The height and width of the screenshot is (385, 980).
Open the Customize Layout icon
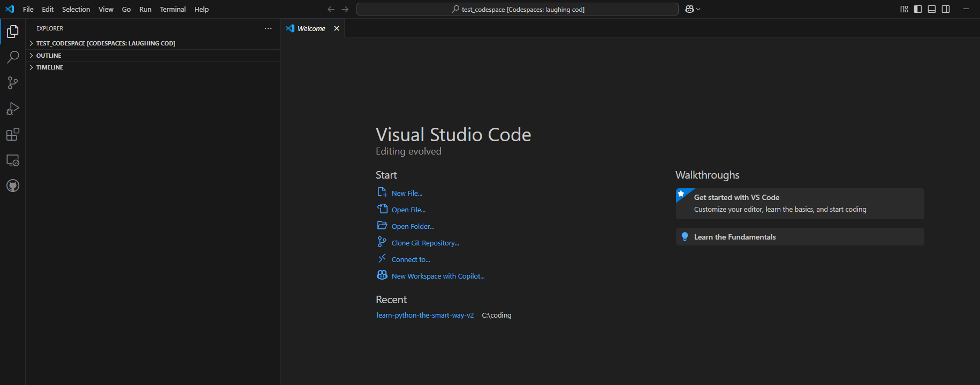(904, 9)
